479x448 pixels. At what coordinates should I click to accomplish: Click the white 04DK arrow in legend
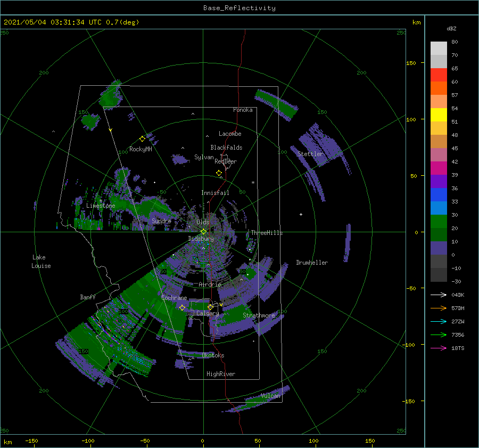point(439,295)
